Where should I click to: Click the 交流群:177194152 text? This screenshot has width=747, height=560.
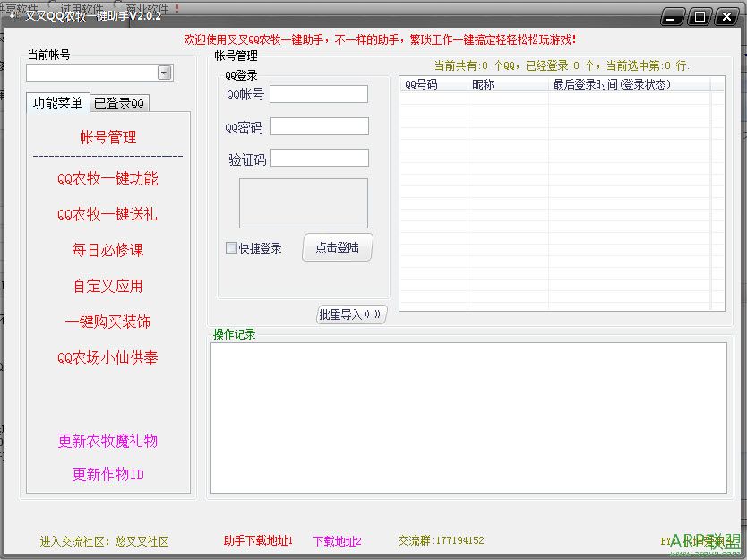(442, 540)
